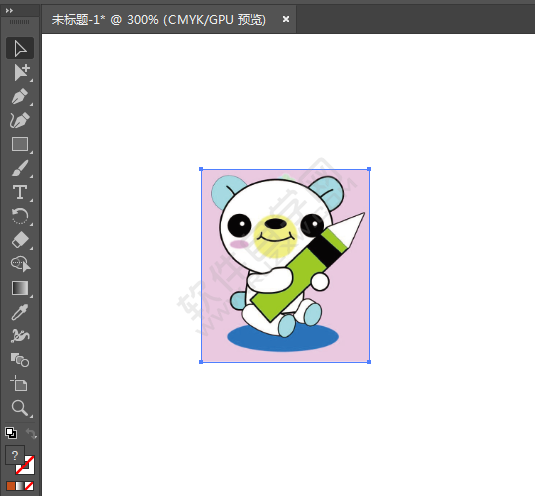Select the Curvature tool
Screen dimensions: 535x496
(20, 120)
